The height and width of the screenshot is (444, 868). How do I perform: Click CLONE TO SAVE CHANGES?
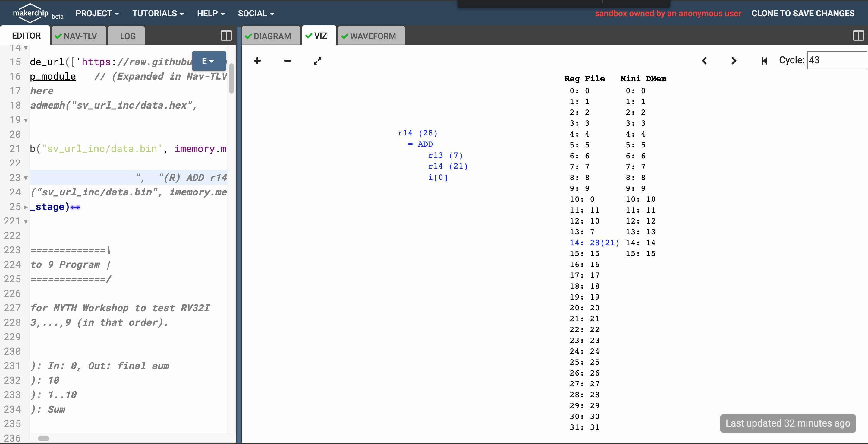(803, 14)
